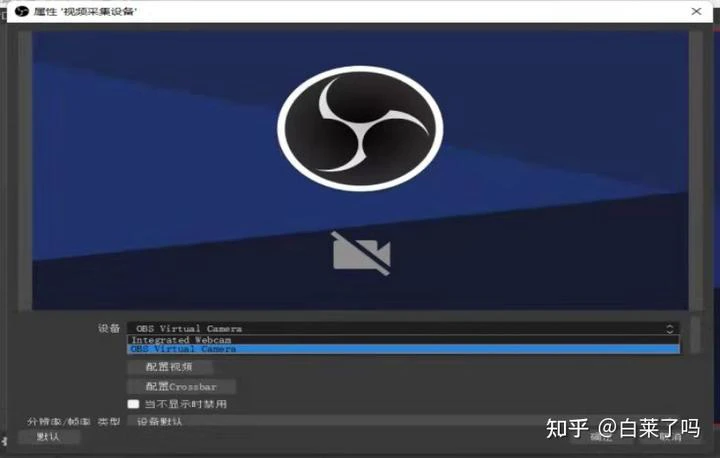The image size is (720, 458).
Task: Click the OBS logo in the title bar
Action: tap(21, 11)
